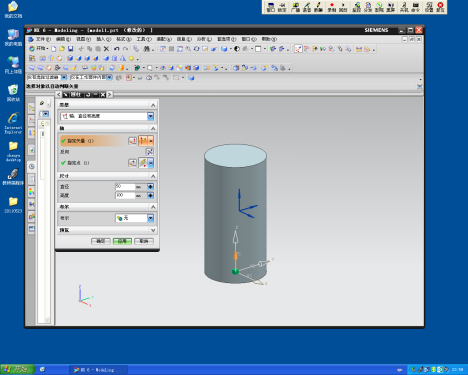468x375 pixels.
Task: Select the 指定矢量 step row
Action: coord(93,141)
